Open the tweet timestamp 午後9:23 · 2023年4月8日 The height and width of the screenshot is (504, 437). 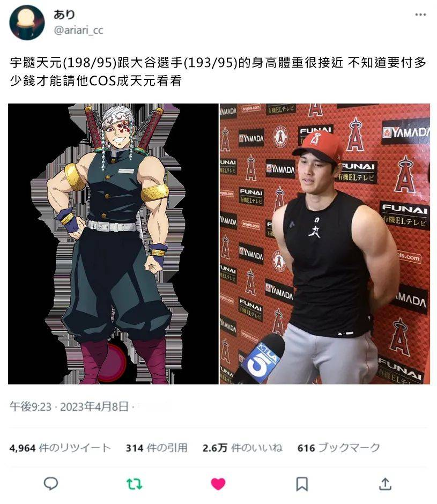(x=69, y=406)
